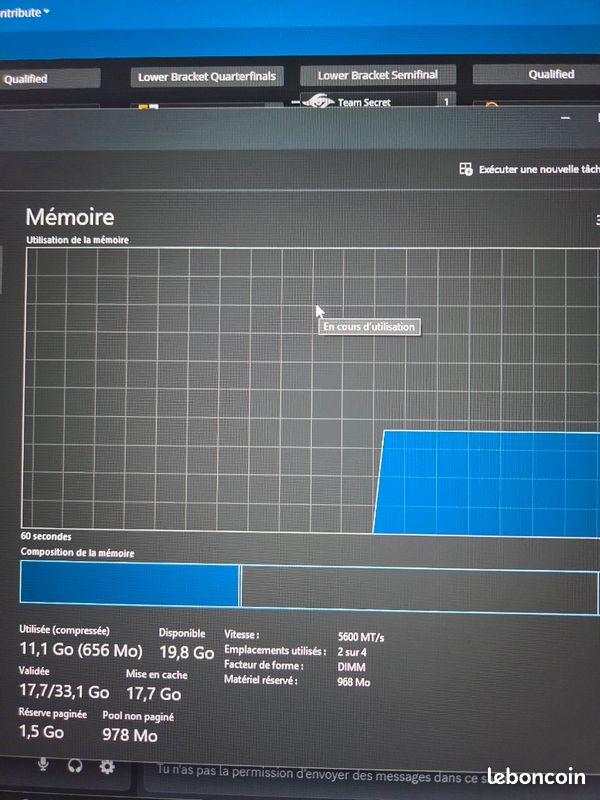Click the 60 secondes graph label
Image resolution: width=600 pixels, height=800 pixels.
click(46, 536)
